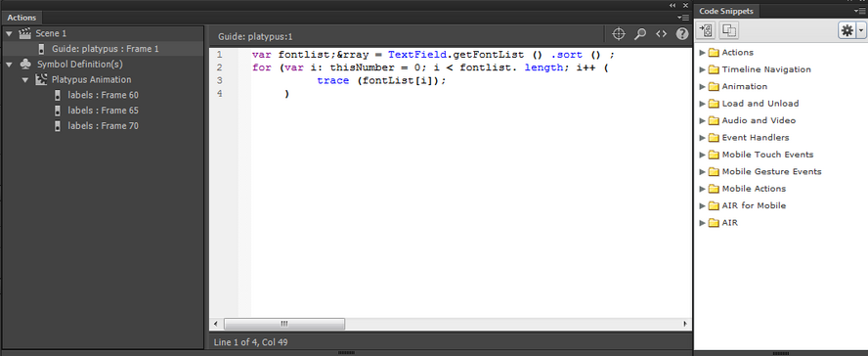Select labels : Frame 70 item
The image size is (868, 356).
tap(103, 126)
